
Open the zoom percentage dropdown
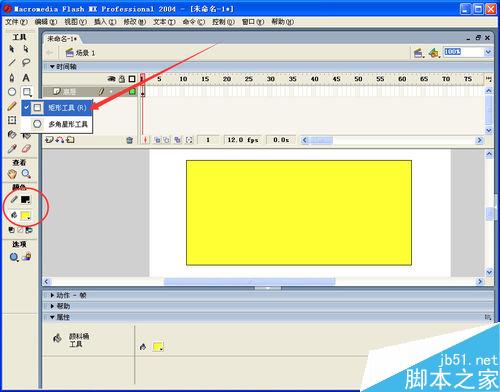click(x=488, y=52)
